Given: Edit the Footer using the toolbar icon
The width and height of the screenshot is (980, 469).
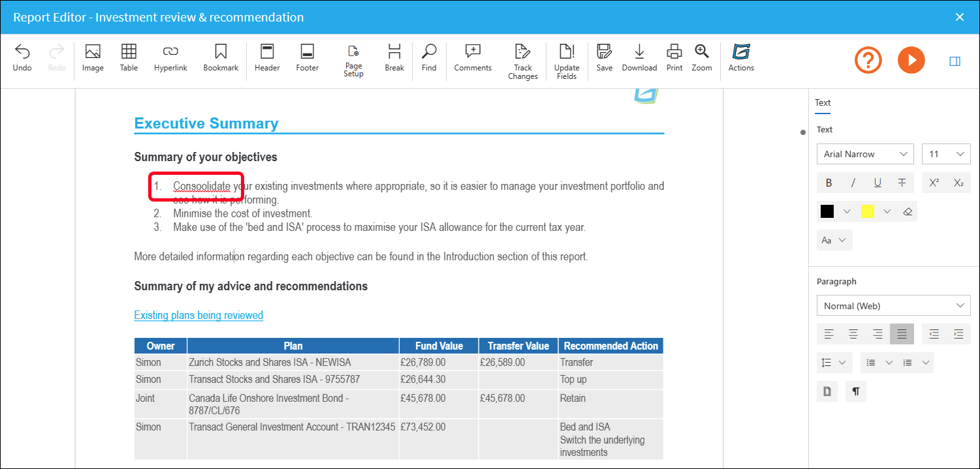Looking at the screenshot, I should 307,58.
